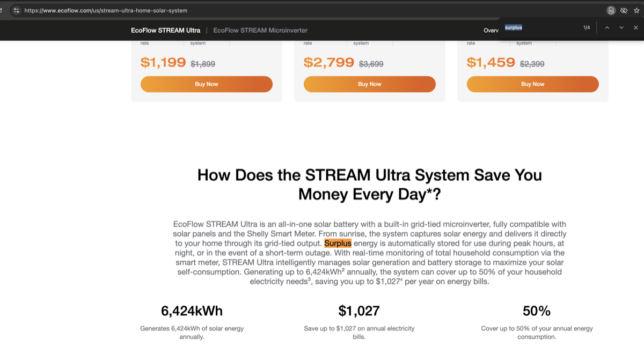Click the $1,459 price text

(x=491, y=62)
